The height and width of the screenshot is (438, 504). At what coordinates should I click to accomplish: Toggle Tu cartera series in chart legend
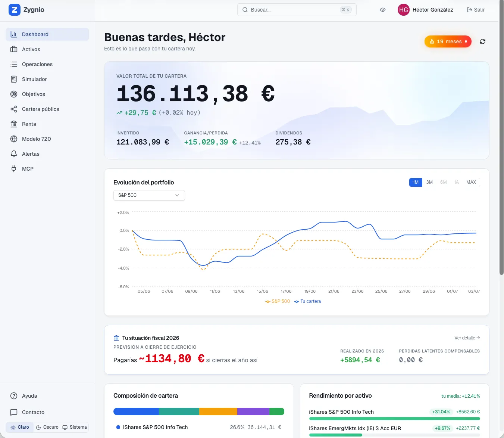[307, 301]
